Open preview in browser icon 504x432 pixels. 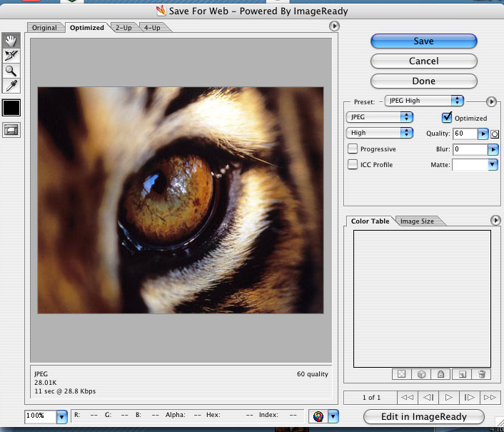[x=318, y=416]
